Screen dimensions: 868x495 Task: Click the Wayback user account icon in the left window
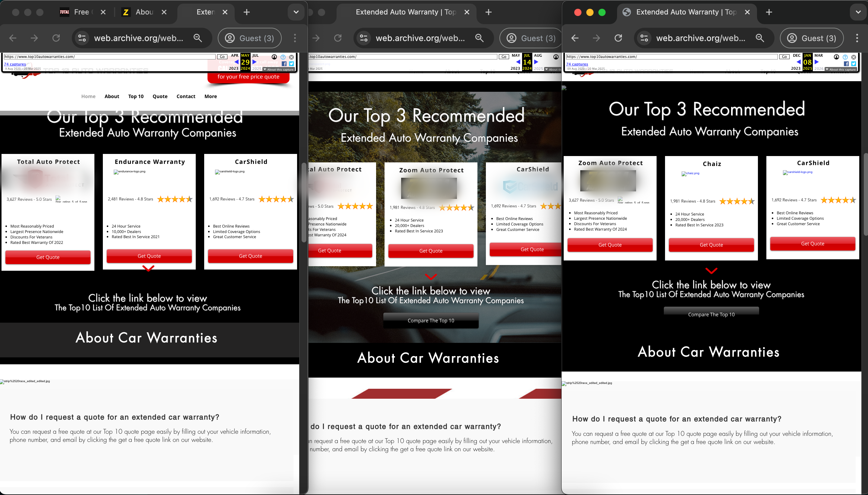pos(274,57)
